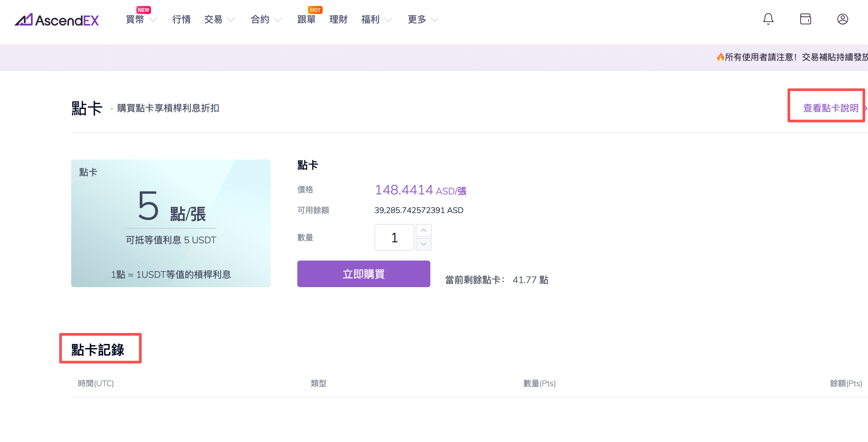The image size is (868, 442).
Task: Expand the 合約 dropdown menu
Action: click(265, 20)
